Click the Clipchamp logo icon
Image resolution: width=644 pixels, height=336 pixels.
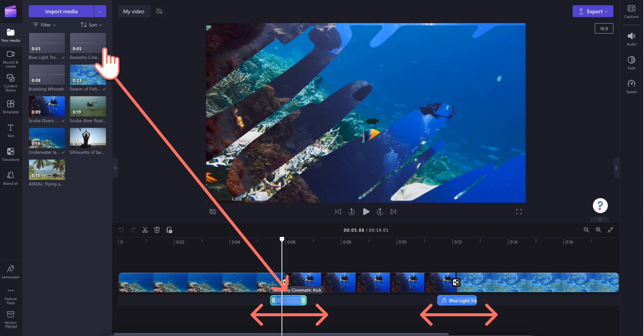[x=10, y=11]
